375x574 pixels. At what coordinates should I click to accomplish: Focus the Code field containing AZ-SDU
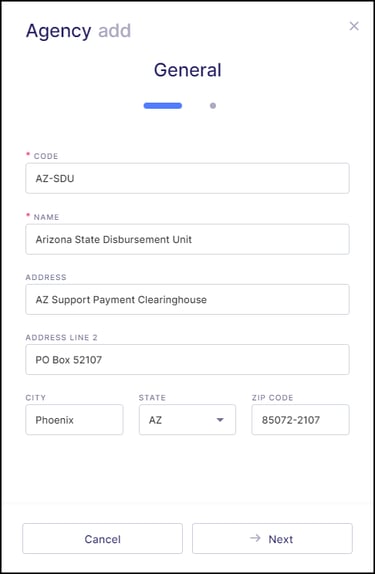click(187, 178)
